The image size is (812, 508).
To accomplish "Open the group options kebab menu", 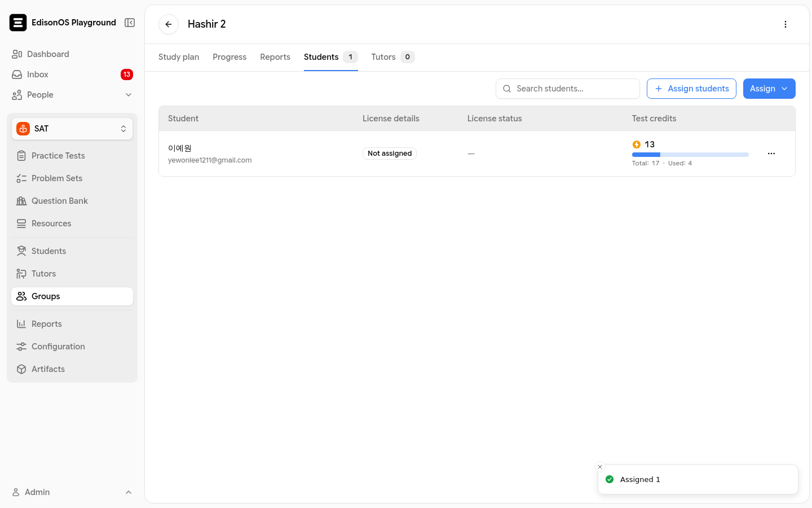I will tap(785, 24).
